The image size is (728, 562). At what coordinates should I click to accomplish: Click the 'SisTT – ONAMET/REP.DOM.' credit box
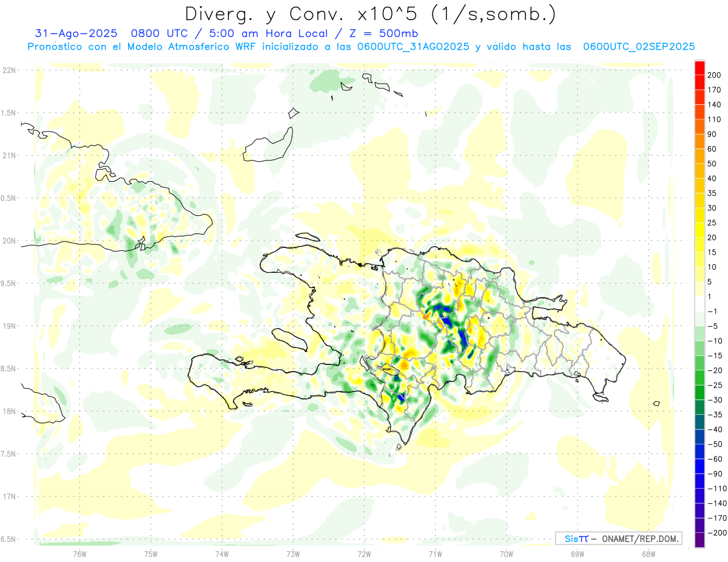pyautogui.click(x=619, y=538)
